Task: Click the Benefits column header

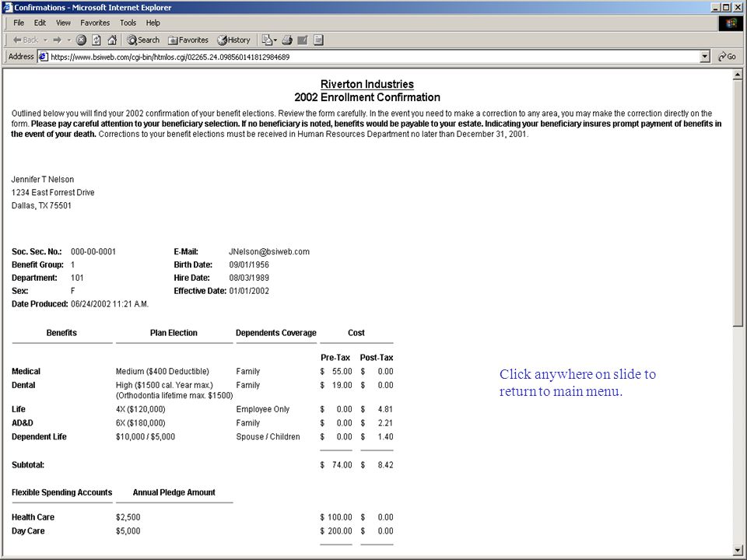Action: coord(61,333)
